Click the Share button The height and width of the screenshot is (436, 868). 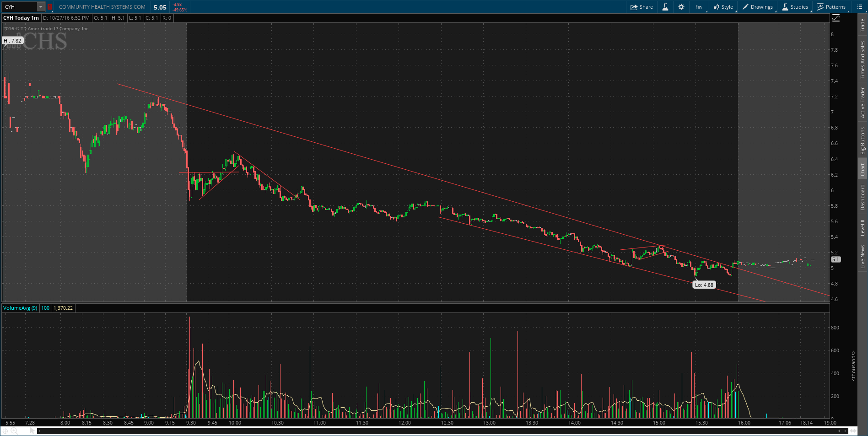[x=642, y=7]
